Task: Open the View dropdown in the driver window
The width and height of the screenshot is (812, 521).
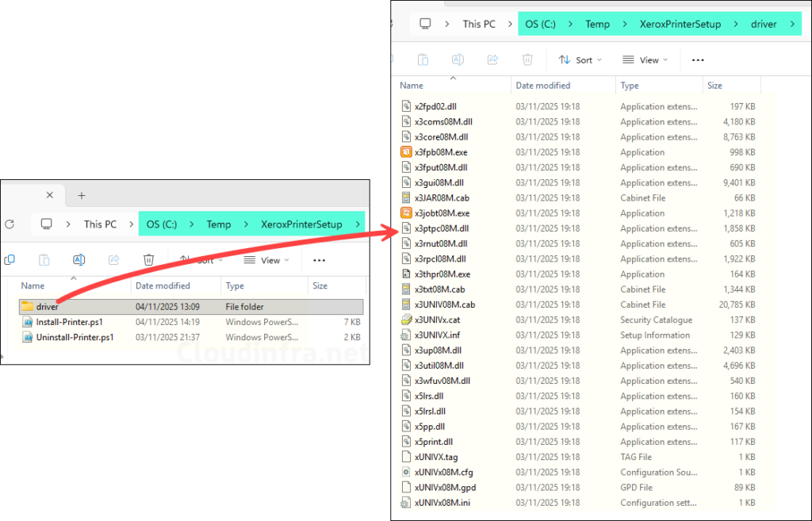Action: [645, 59]
